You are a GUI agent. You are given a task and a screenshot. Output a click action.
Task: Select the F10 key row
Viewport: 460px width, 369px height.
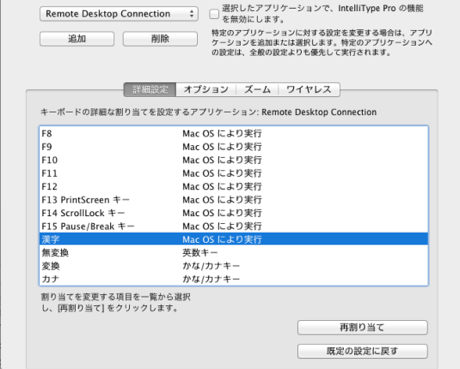coord(234,160)
